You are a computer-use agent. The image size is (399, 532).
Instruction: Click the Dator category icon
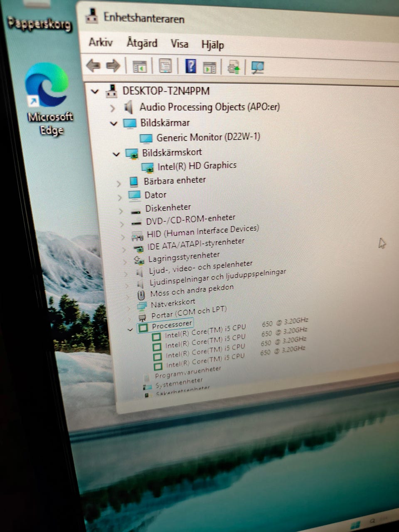point(135,195)
